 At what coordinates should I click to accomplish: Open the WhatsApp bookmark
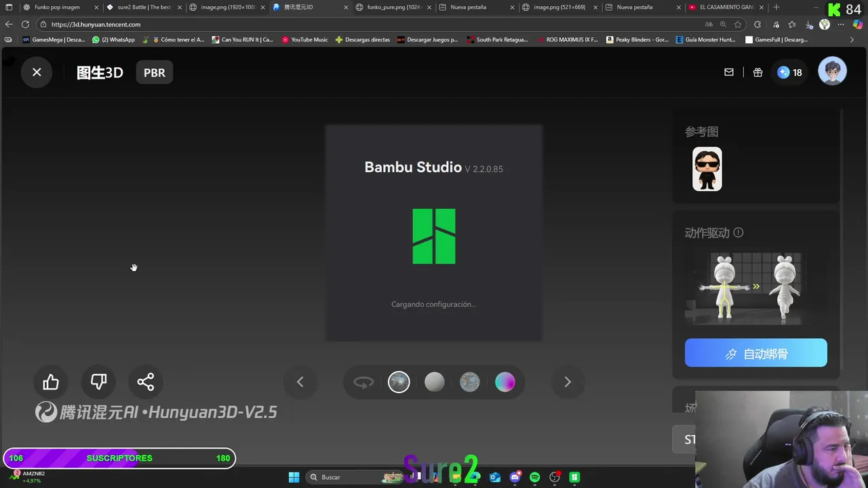point(113,40)
